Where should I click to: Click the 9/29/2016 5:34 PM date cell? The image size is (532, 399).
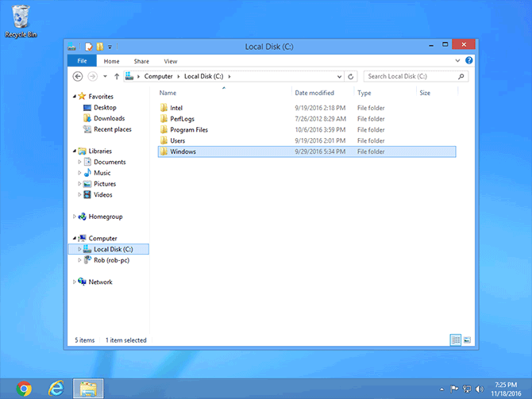[320, 152]
